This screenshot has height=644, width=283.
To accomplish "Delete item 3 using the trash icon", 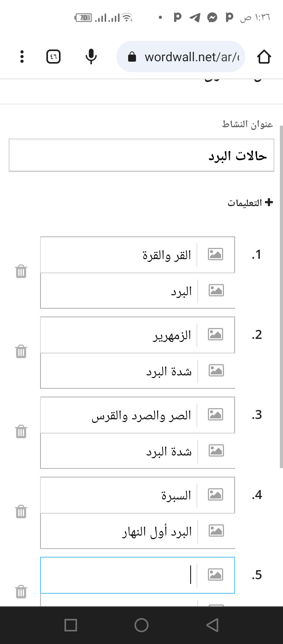I will point(21,432).
